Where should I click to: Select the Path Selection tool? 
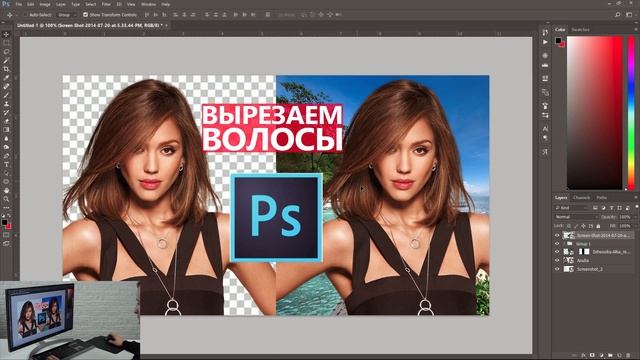[x=6, y=173]
